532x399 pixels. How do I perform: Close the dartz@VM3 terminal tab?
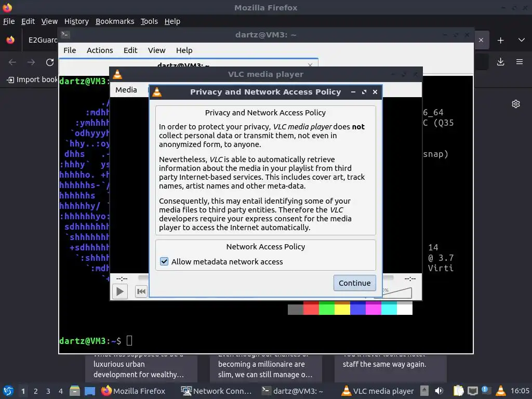[x=310, y=64]
